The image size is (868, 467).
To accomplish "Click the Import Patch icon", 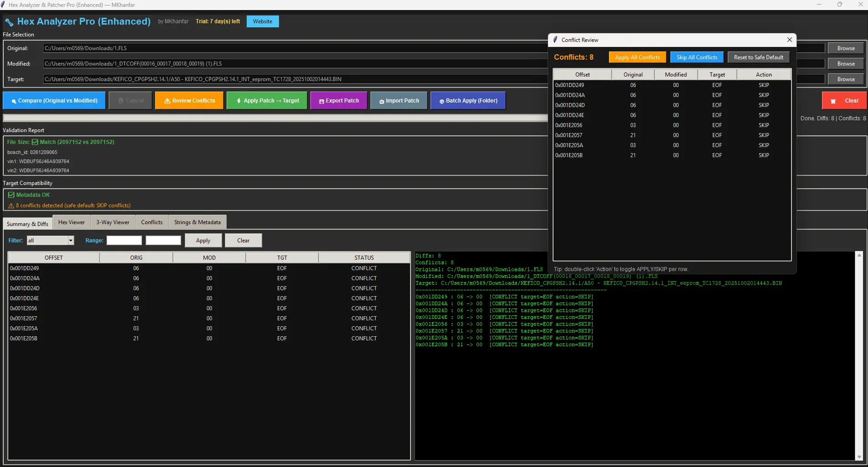I will click(x=382, y=100).
